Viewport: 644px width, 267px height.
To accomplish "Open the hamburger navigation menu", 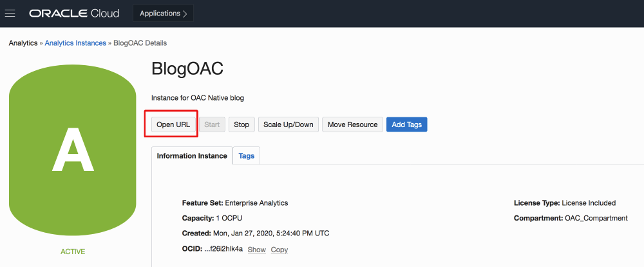I will 10,13.
